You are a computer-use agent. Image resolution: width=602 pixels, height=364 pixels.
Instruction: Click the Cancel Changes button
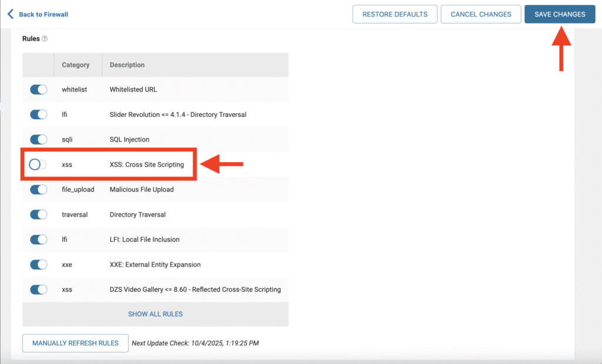tap(481, 14)
